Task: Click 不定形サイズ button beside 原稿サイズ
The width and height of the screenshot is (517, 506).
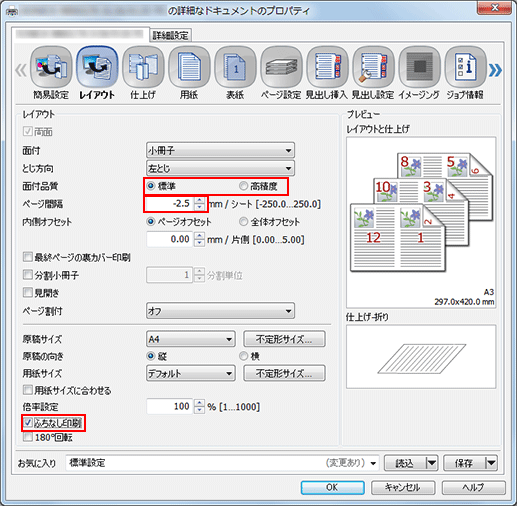Action: pyautogui.click(x=284, y=339)
